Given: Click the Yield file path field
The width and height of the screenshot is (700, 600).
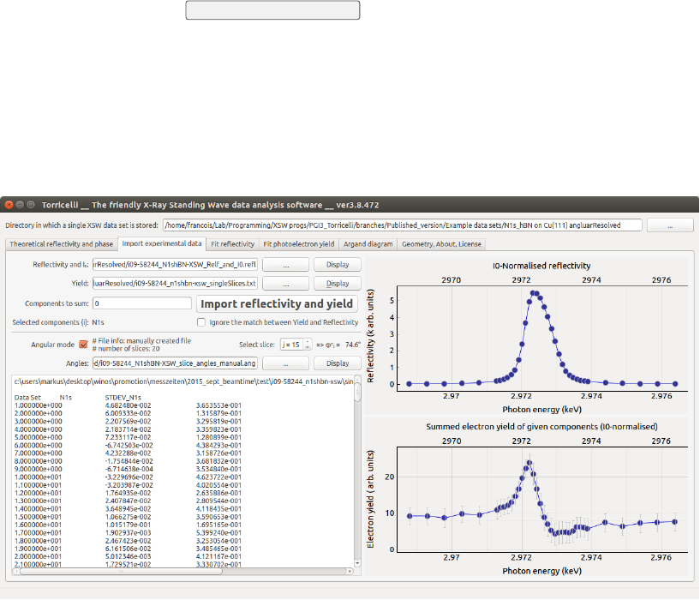Looking at the screenshot, I should (175, 283).
